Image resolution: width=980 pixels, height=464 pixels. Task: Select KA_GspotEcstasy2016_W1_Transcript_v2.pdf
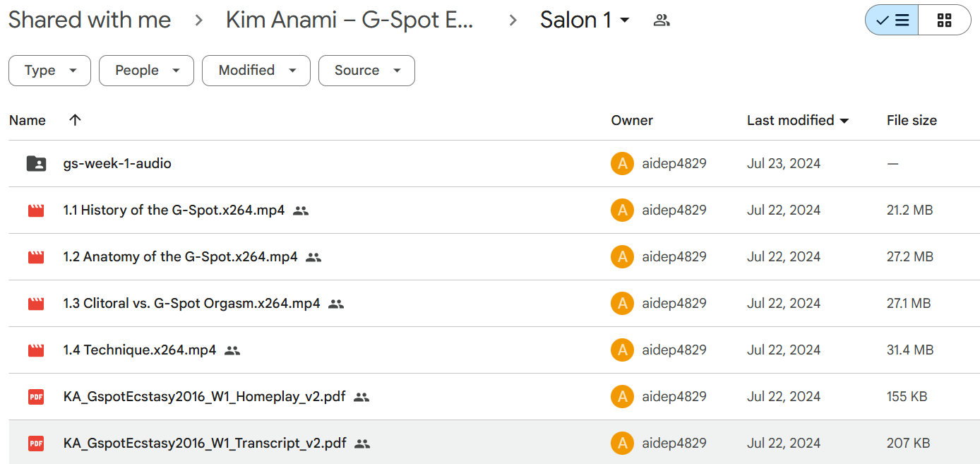(205, 443)
